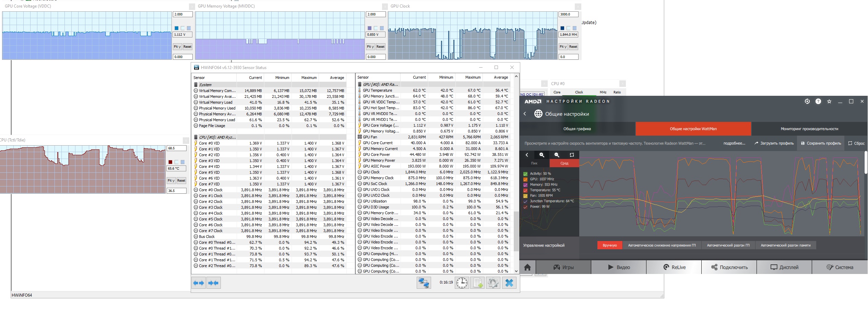Image resolution: width=868 pixels, height=332 pixels.
Task: Toggle the Fan 1935 RPM legend checkbox
Action: click(x=525, y=196)
